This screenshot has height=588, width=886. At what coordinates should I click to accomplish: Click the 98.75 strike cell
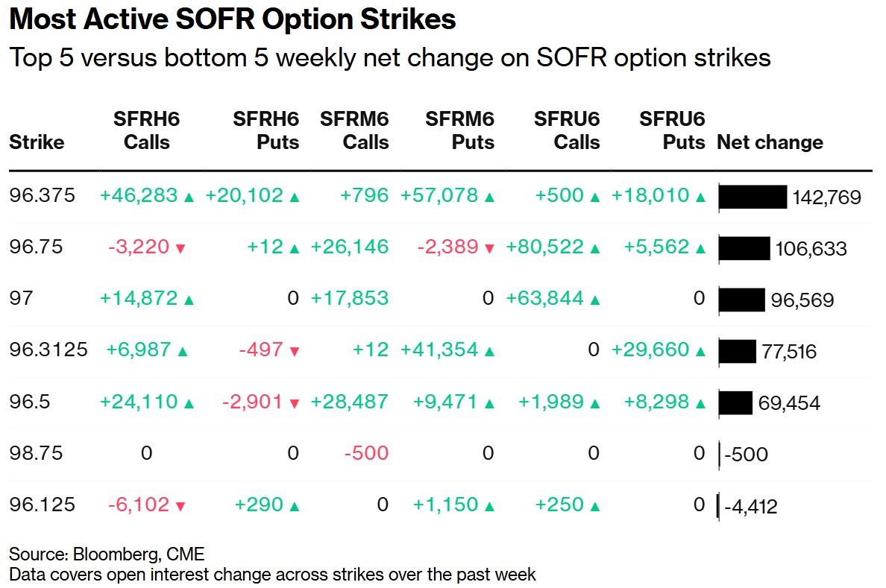[x=34, y=453]
